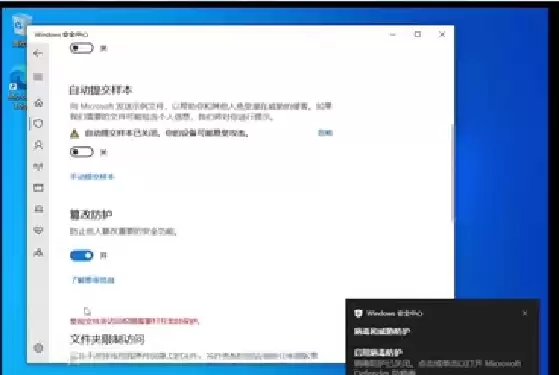Turn off the tamper protection toggle

tap(82, 255)
